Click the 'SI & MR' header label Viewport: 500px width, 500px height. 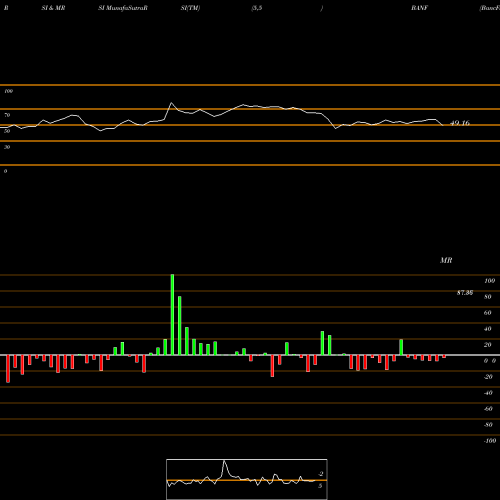pyautogui.click(x=53, y=8)
